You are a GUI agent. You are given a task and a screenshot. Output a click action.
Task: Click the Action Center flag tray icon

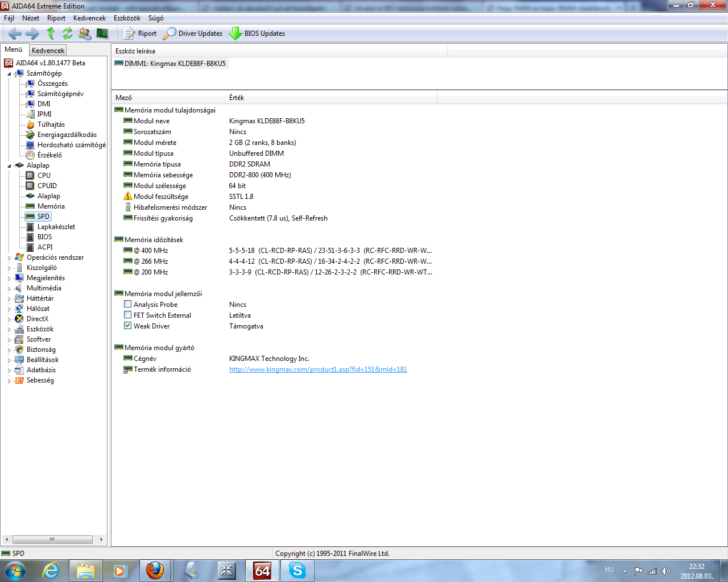pos(639,571)
